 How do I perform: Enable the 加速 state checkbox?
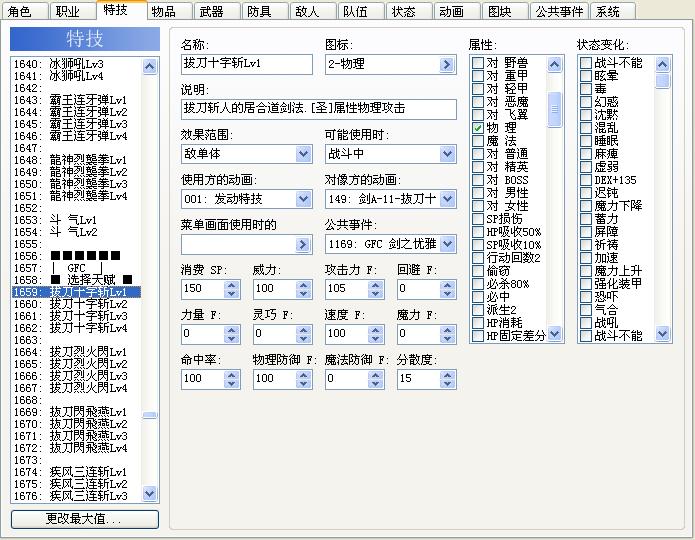point(586,258)
